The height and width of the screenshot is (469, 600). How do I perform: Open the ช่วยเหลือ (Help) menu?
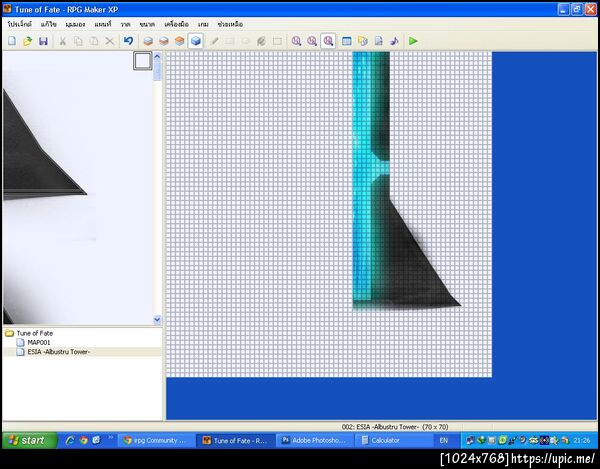click(230, 24)
